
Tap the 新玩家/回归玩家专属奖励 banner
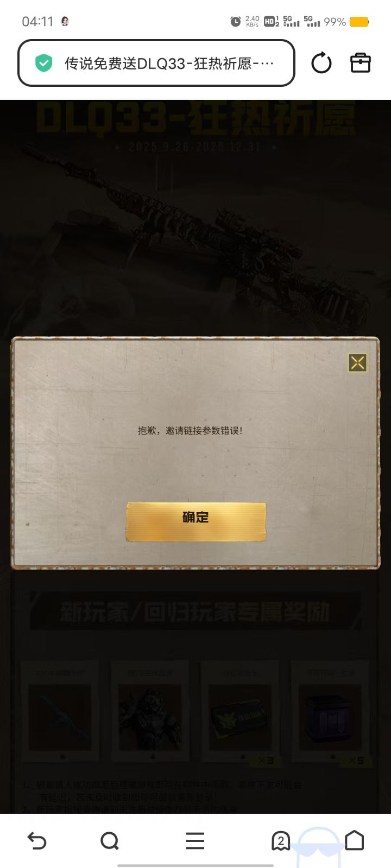(x=195, y=611)
